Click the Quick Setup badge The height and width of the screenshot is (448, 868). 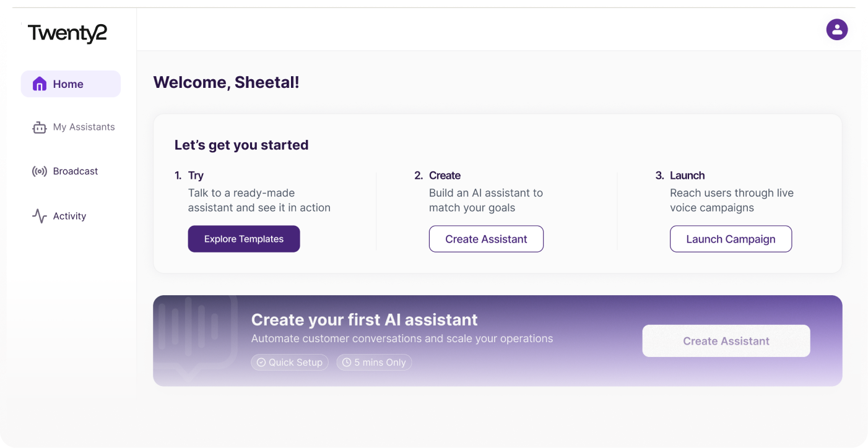pos(290,363)
